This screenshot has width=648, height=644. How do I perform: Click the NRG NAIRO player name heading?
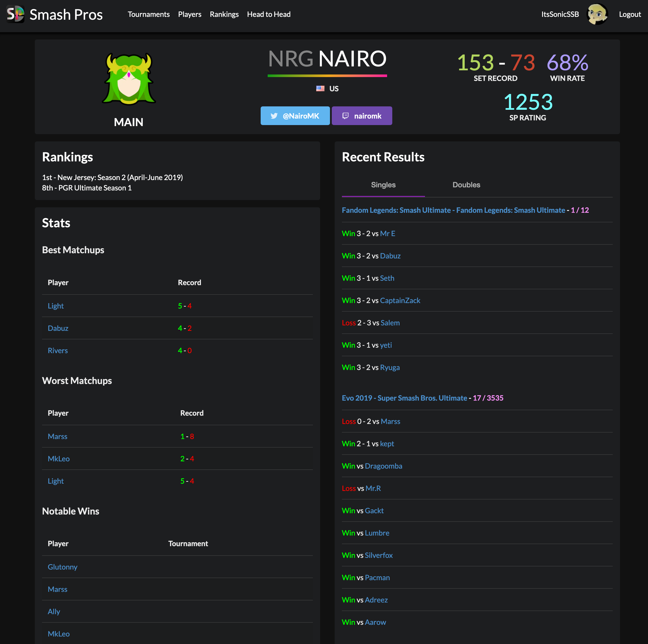coord(327,59)
